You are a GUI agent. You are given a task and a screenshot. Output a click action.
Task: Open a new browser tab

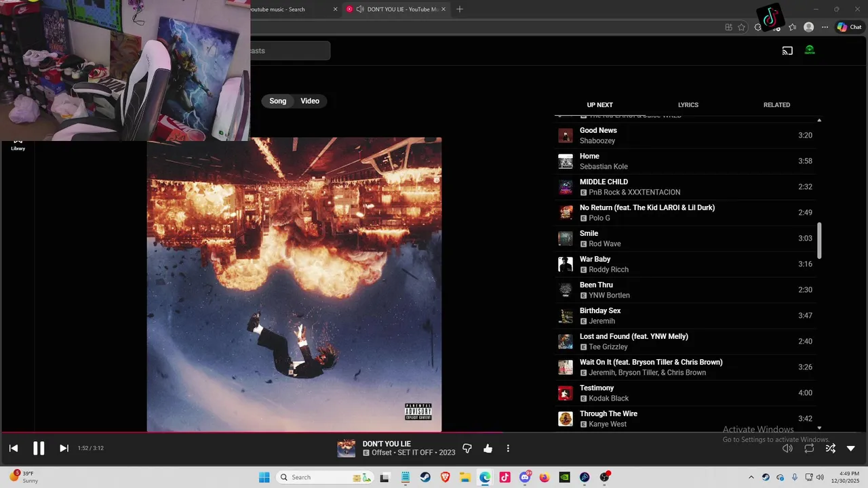click(460, 9)
